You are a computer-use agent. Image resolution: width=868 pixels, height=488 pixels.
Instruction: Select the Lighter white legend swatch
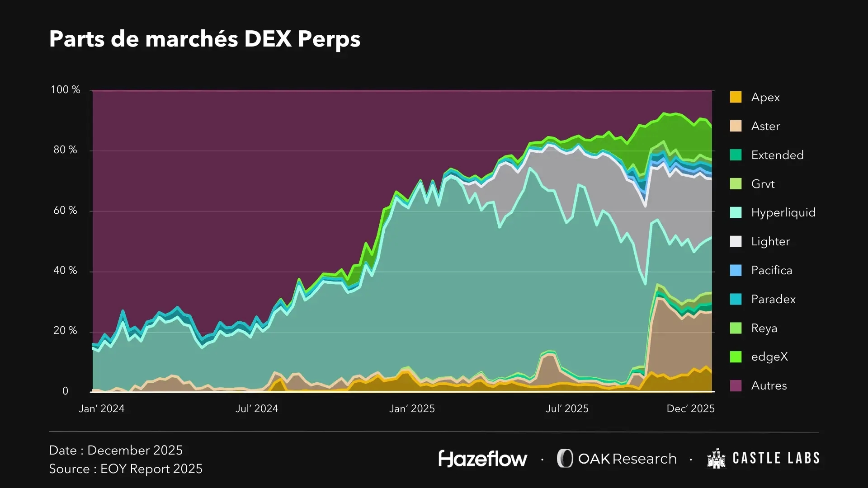tap(736, 241)
